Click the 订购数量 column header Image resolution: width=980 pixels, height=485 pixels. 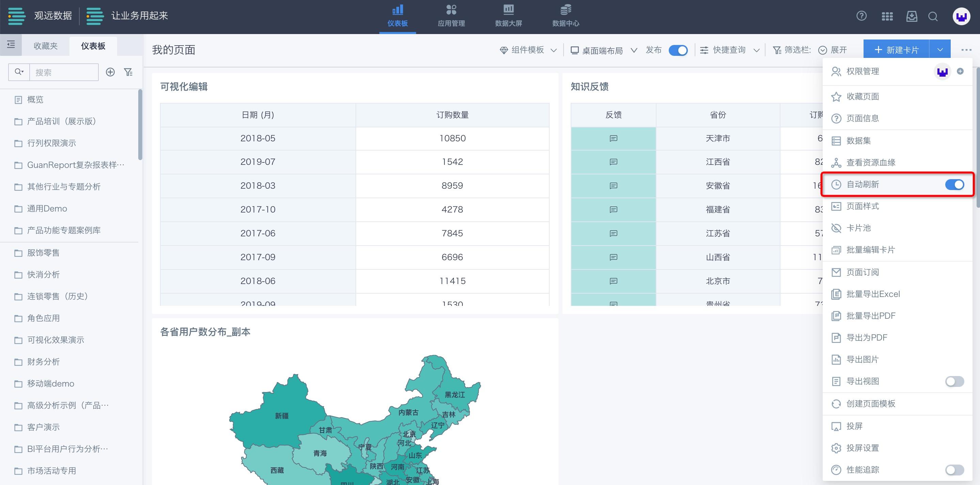452,115
